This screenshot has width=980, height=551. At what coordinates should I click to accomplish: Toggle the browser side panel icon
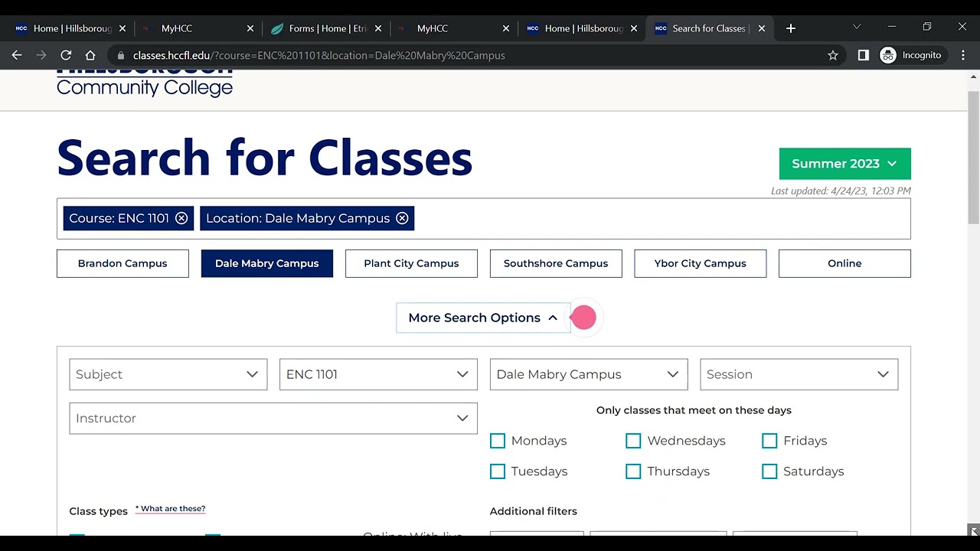click(x=864, y=55)
